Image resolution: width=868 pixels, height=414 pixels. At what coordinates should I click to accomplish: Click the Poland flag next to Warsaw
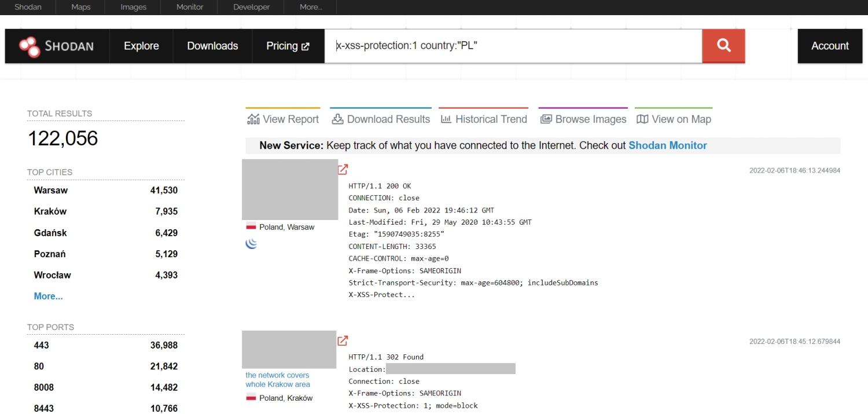pyautogui.click(x=251, y=226)
